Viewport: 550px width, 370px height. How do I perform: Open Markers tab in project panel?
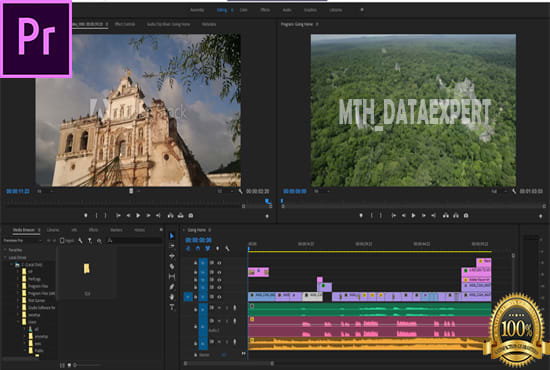click(x=116, y=230)
